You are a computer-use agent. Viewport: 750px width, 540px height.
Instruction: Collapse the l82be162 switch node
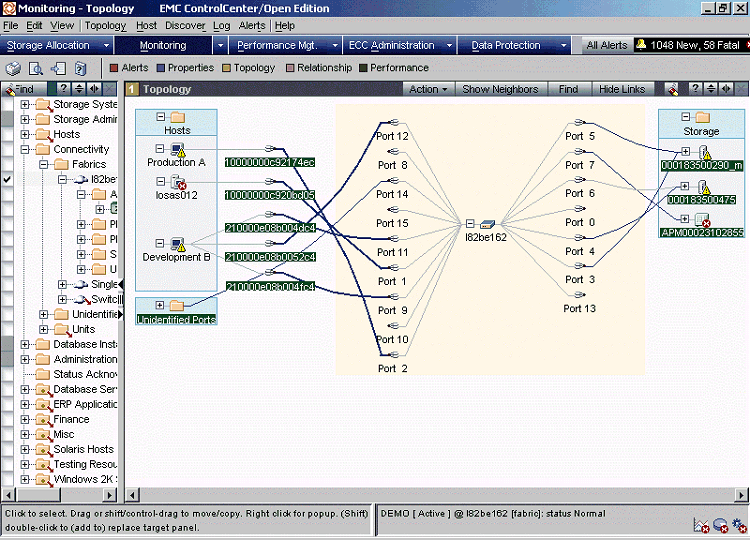(x=470, y=223)
